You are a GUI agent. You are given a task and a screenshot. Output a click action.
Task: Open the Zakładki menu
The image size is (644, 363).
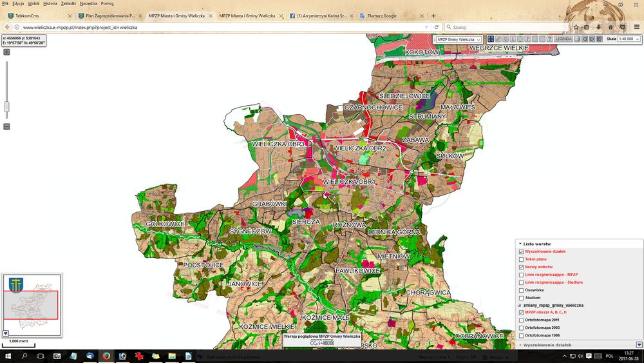click(68, 3)
